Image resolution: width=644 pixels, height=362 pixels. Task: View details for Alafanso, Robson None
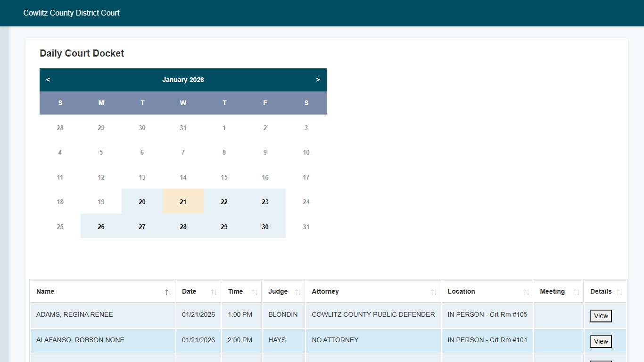(x=601, y=341)
